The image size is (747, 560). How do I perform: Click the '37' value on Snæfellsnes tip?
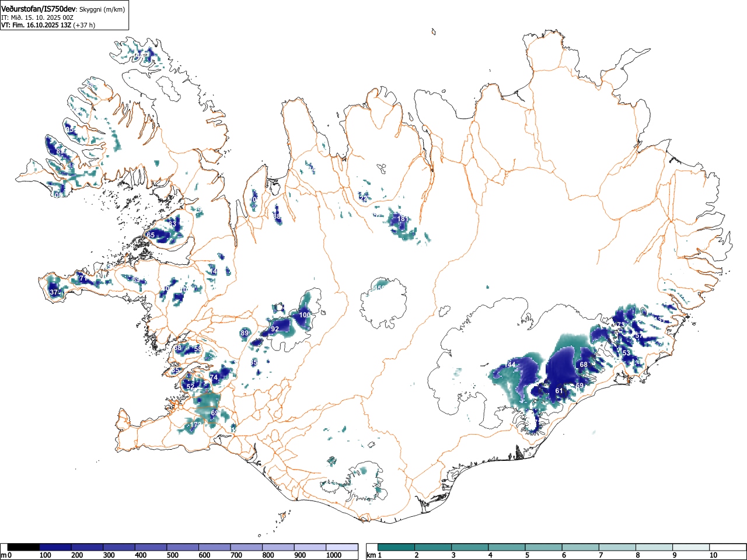coord(54,292)
